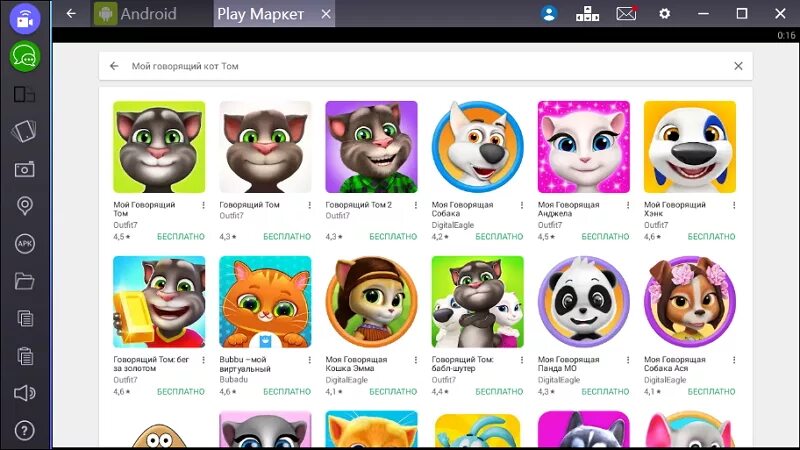800x450 pixels.
Task: Open the Моя Говорящая Кошка Эмма thumbnail
Action: click(x=371, y=302)
